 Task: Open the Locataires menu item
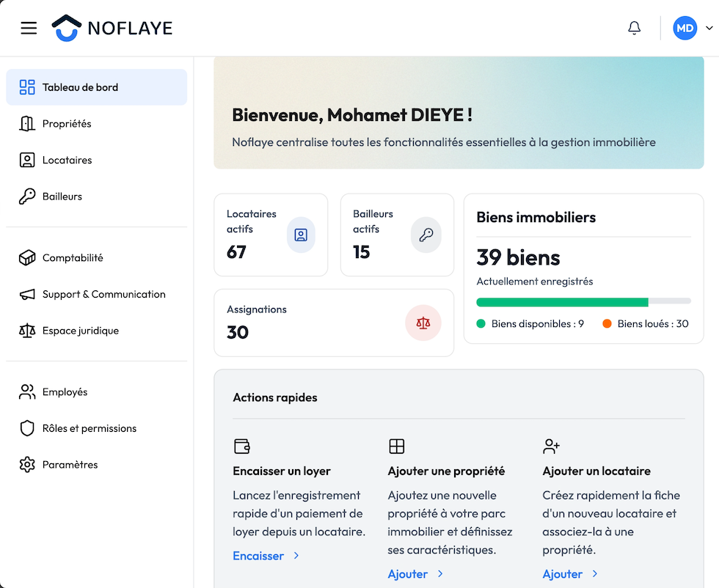pyautogui.click(x=97, y=160)
